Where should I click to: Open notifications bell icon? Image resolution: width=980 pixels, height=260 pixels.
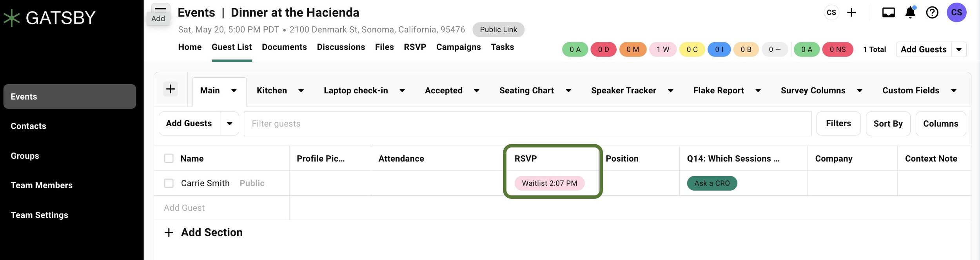coord(910,13)
